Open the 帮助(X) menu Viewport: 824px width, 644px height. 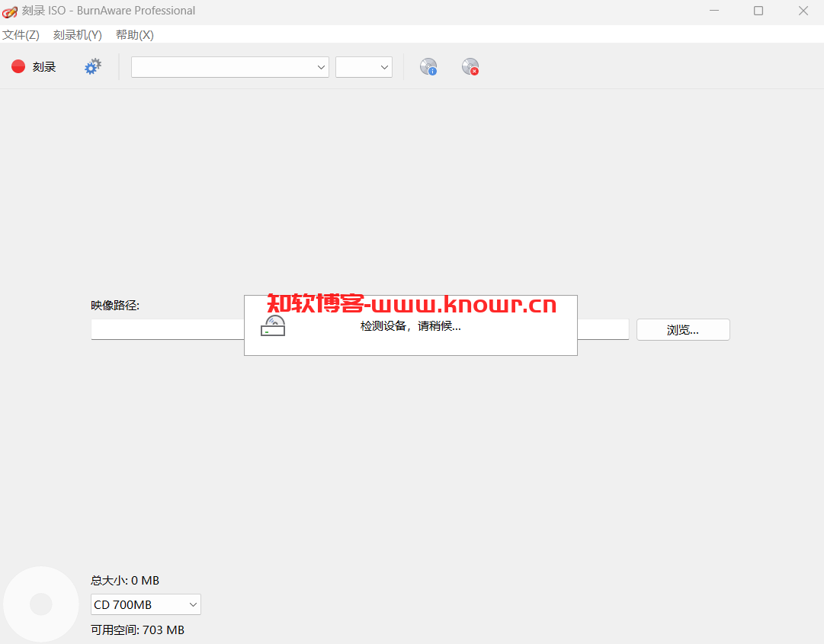pos(134,34)
